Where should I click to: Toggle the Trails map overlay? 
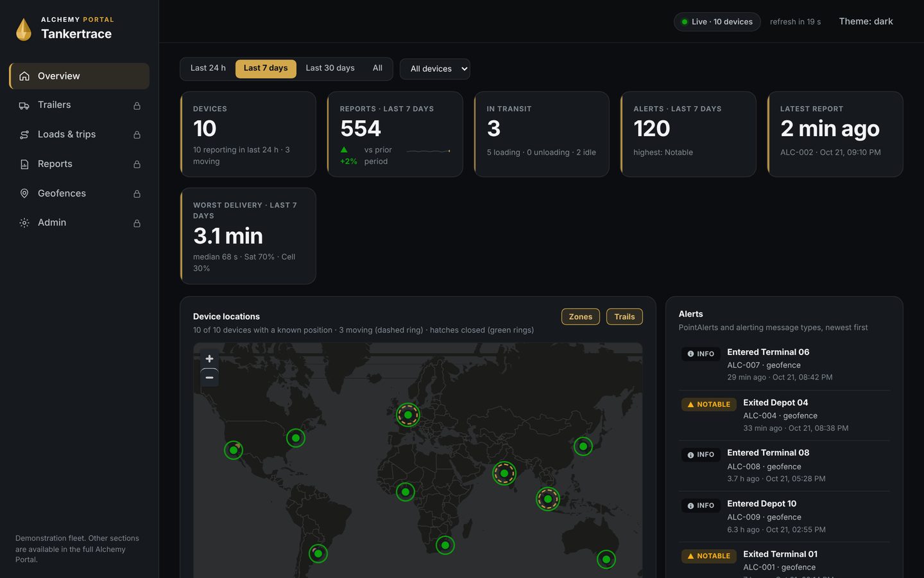tap(624, 317)
